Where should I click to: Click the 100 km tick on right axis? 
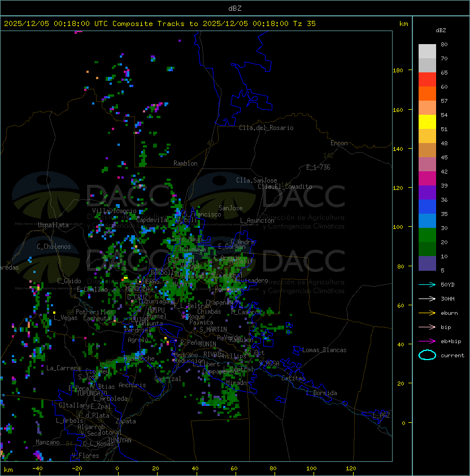click(x=398, y=227)
